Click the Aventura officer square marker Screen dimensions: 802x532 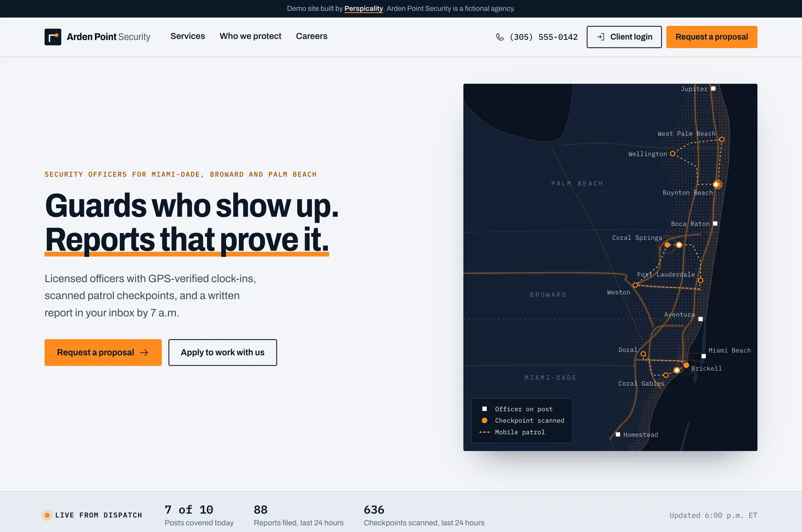click(x=701, y=319)
